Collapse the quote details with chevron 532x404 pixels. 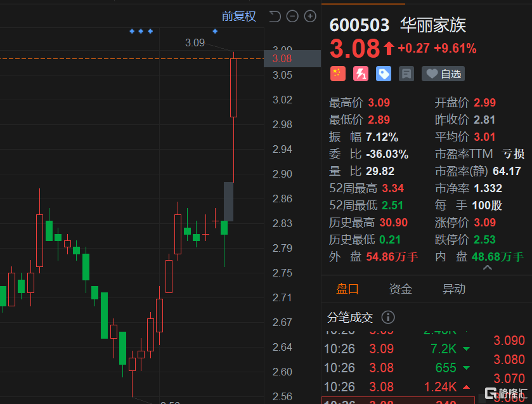[488, 268]
